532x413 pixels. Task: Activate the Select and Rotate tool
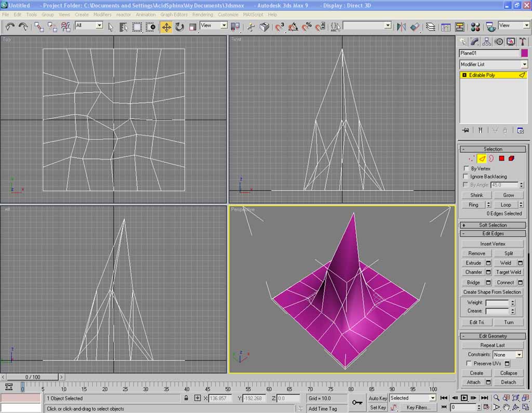pyautogui.click(x=179, y=26)
